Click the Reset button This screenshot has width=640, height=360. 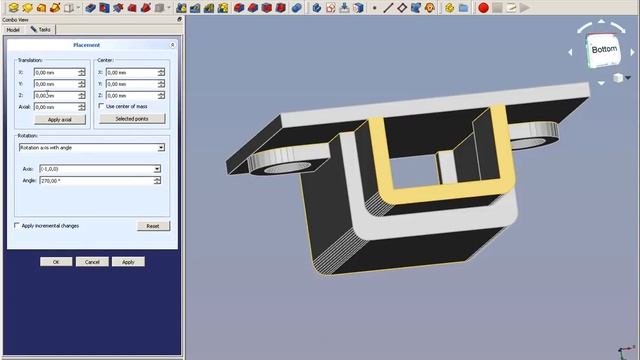153,226
